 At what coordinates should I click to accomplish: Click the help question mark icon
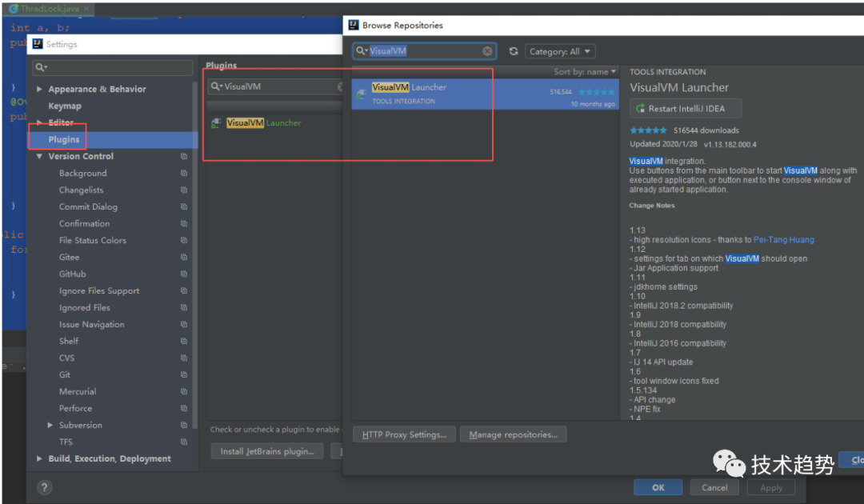pyautogui.click(x=45, y=487)
